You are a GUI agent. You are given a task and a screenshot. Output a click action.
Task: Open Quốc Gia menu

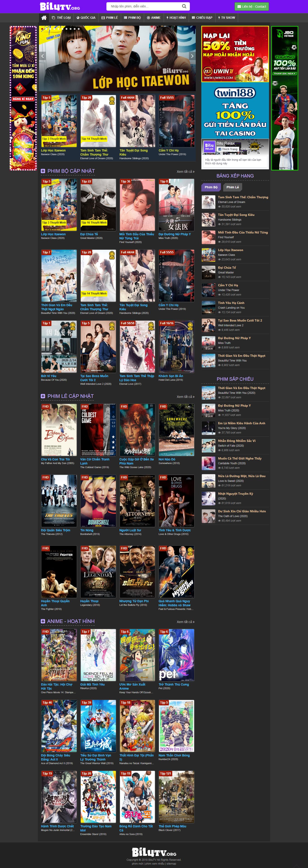86,18
